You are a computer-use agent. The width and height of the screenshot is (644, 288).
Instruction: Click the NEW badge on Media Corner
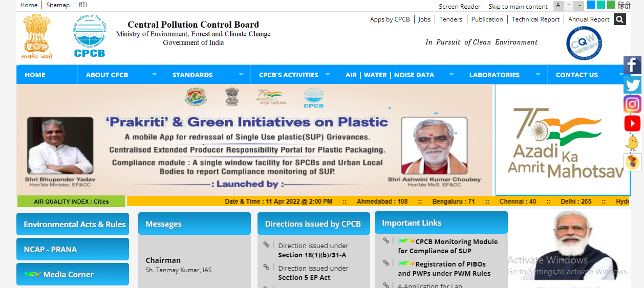coord(33,274)
